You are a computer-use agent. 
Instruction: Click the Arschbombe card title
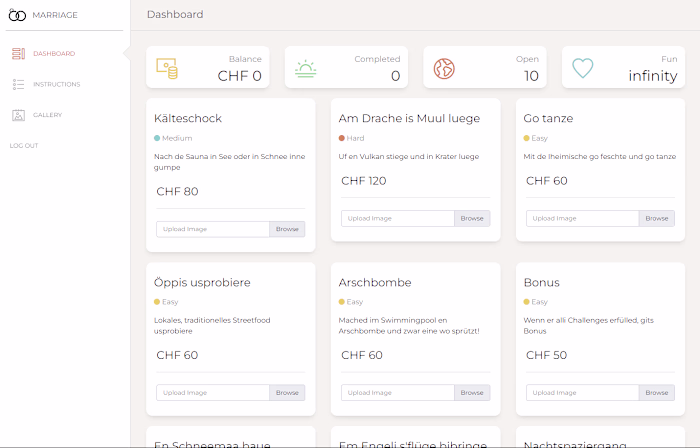(375, 282)
